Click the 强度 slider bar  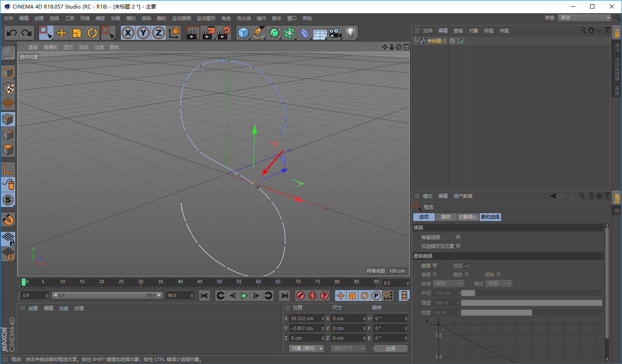click(x=531, y=303)
